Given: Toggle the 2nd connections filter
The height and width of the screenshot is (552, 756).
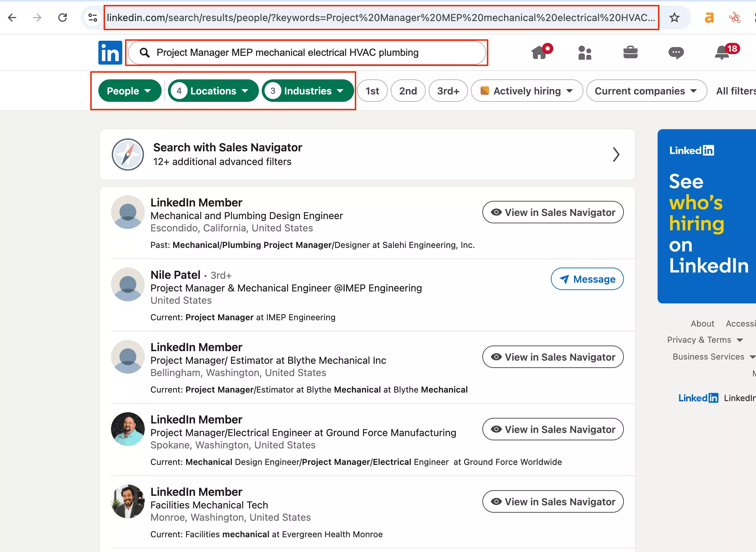Looking at the screenshot, I should [408, 91].
